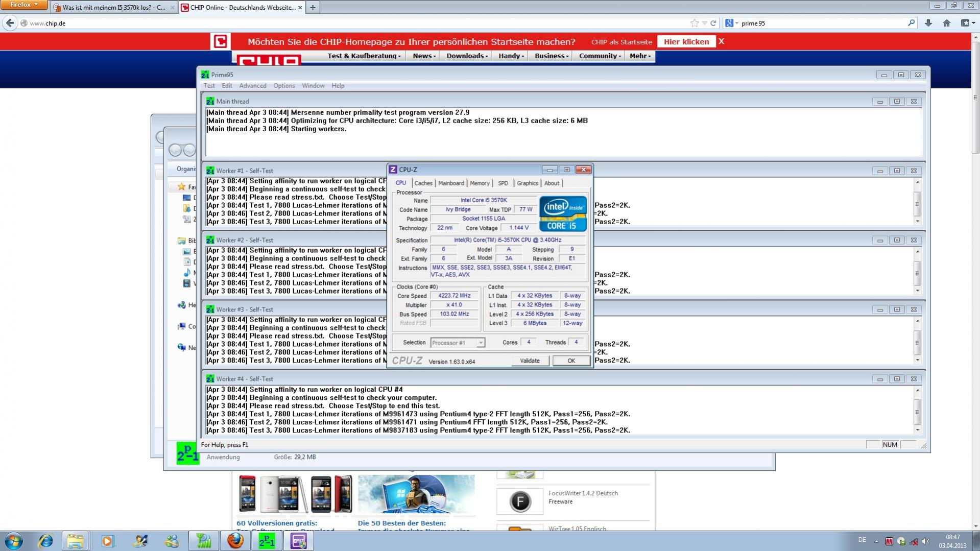Switch to the Mainboard tab in CPU-Z
This screenshot has height=551, width=980.
point(451,183)
